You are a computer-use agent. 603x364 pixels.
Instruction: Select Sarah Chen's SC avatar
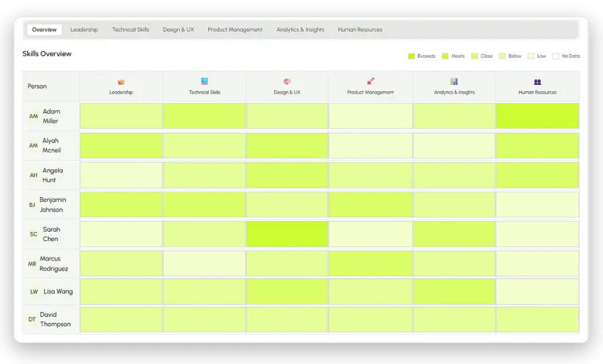[x=34, y=234]
